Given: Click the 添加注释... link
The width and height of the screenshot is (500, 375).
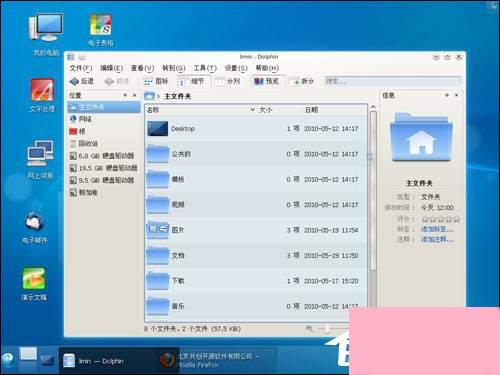Looking at the screenshot, I should (x=437, y=239).
